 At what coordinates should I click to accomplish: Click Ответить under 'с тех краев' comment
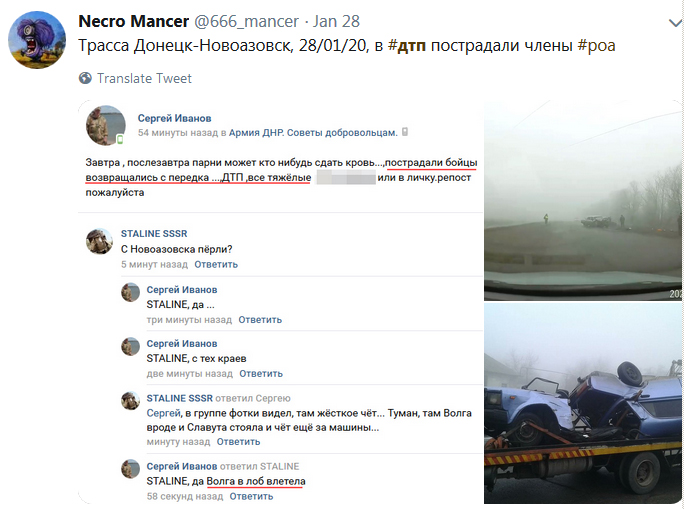261,374
